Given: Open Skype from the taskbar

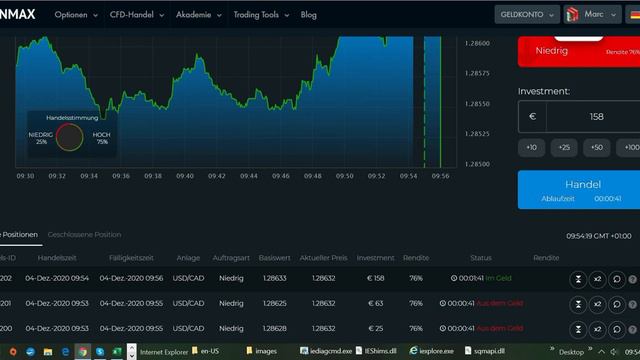Looking at the screenshot, I should [100, 352].
